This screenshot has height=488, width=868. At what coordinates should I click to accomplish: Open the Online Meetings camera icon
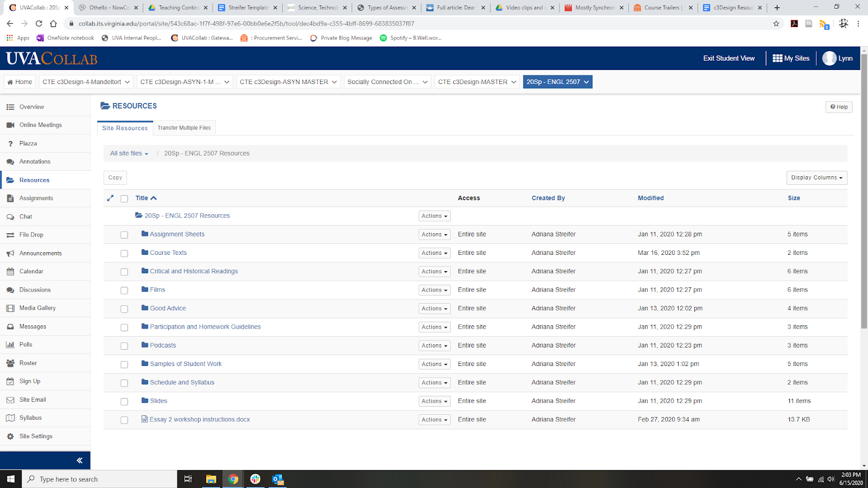(10, 125)
